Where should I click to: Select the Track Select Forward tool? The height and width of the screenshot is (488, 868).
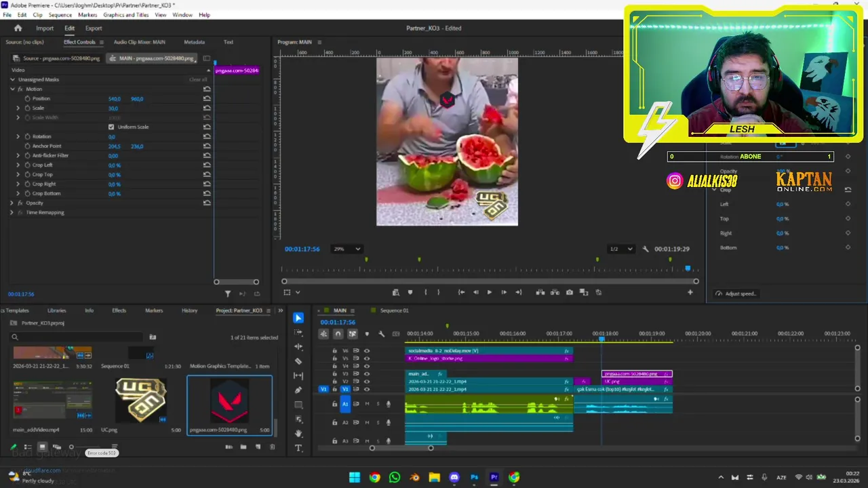[298, 333]
